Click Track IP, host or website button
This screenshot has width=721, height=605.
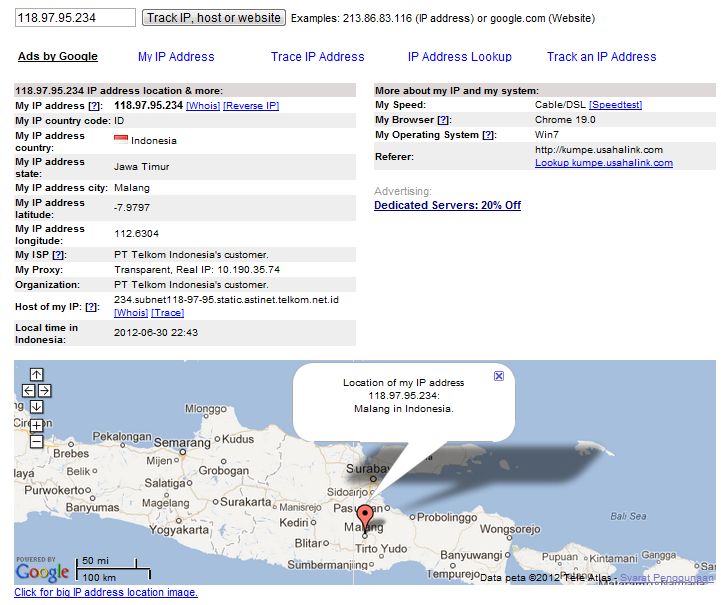214,18
